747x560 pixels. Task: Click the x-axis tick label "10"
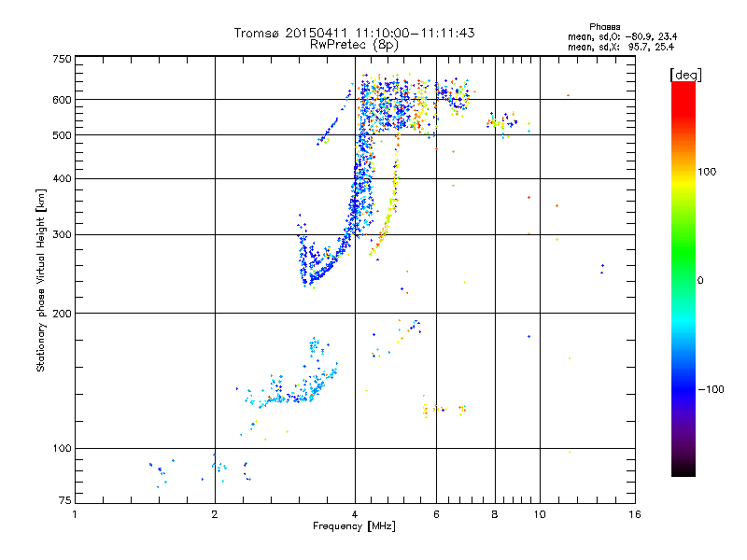point(540,514)
